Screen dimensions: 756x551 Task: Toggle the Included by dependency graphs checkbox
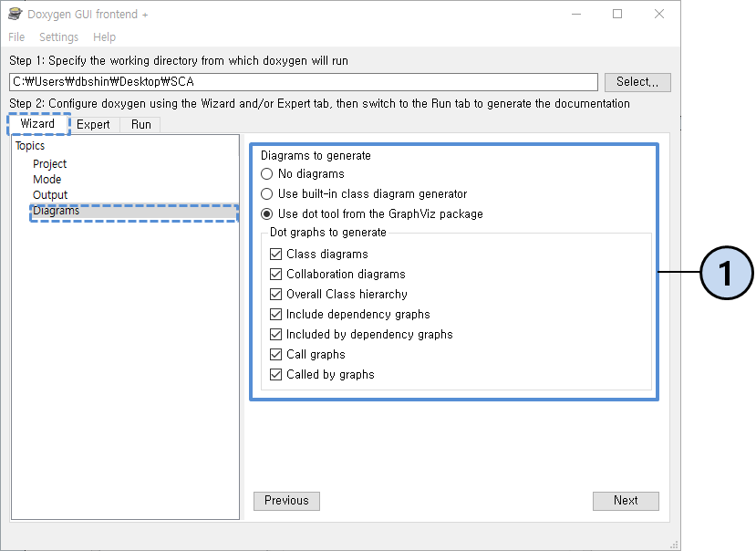362,335
